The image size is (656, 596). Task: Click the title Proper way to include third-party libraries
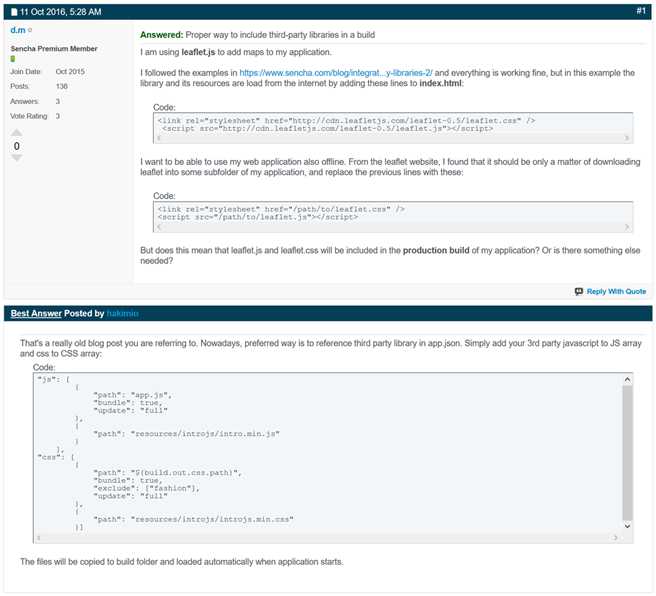(x=280, y=35)
